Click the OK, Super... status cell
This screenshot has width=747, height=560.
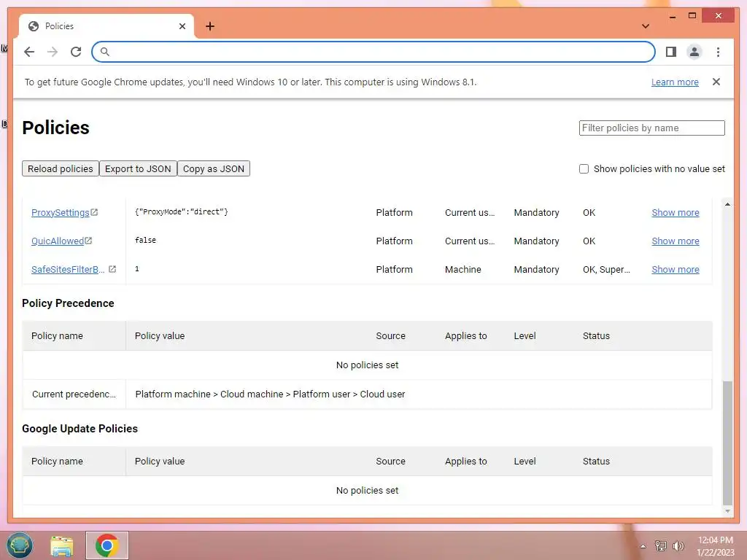click(x=606, y=269)
